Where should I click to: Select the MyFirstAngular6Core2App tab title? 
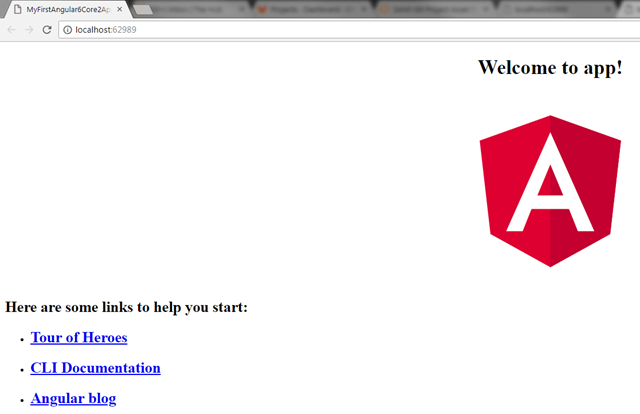click(x=68, y=8)
